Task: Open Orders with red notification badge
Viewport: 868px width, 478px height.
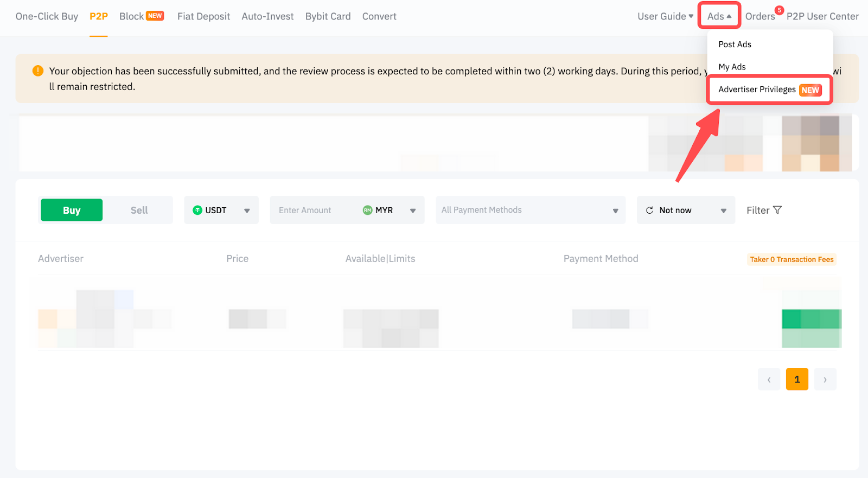Action: [x=759, y=16]
